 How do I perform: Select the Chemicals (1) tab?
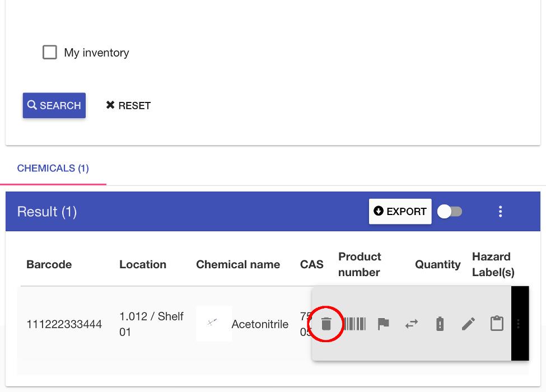[53, 168]
